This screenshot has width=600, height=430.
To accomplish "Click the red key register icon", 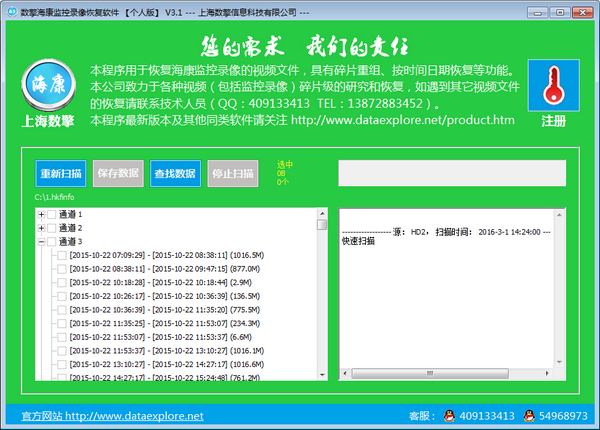I will [x=554, y=85].
